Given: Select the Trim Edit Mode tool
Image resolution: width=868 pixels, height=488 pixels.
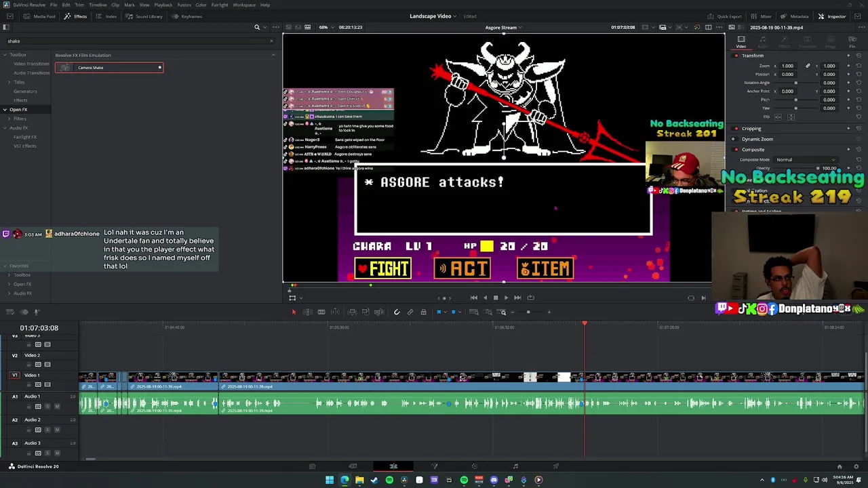Looking at the screenshot, I should 307,312.
